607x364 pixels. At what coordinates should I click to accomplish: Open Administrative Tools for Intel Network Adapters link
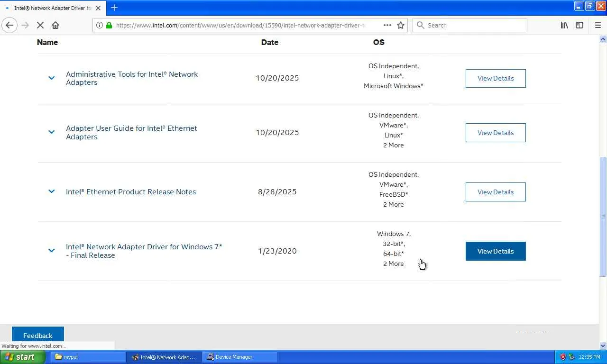(132, 78)
